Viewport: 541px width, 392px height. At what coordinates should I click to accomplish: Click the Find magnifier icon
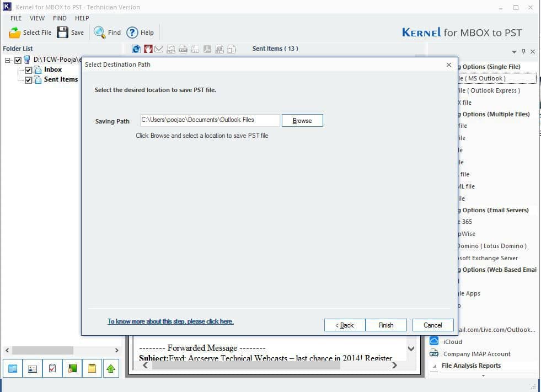[100, 33]
